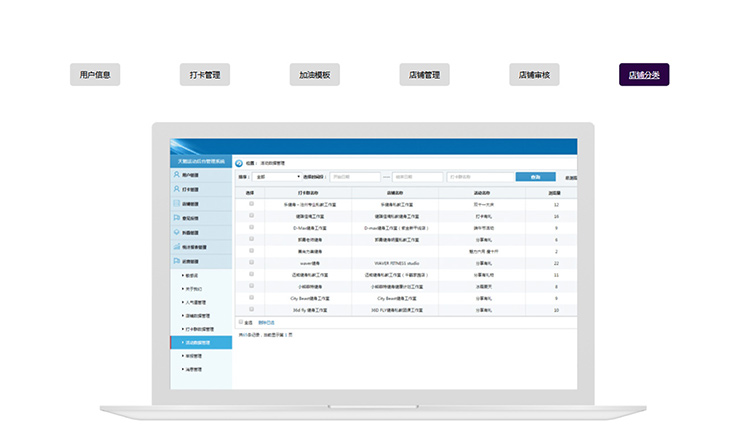Click the chart icon beside 统计报表管理
This screenshot has width=750, height=442.
point(176,247)
